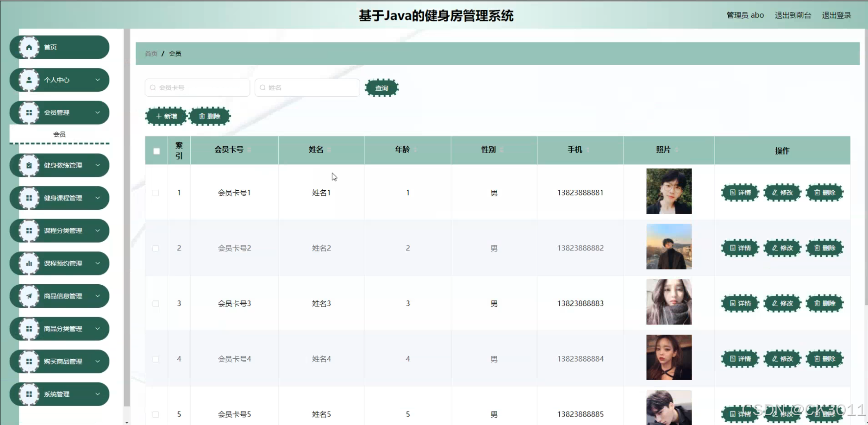Click the 健身教练管理 sidebar icon

(x=29, y=165)
